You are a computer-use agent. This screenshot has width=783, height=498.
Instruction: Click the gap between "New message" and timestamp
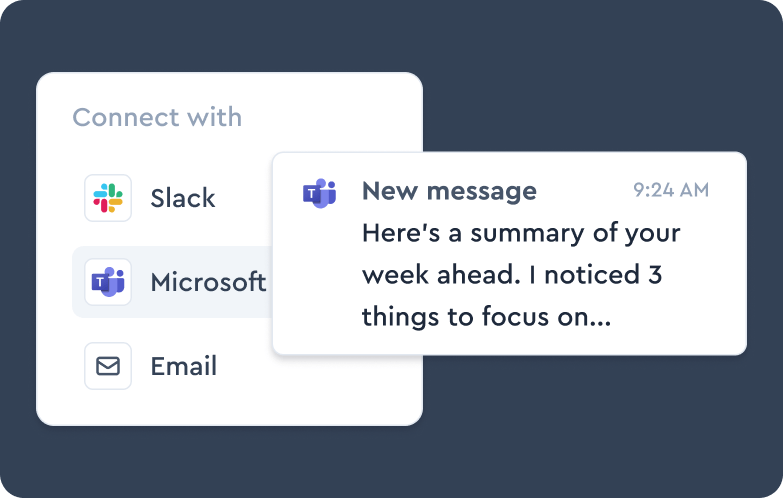coord(585,191)
